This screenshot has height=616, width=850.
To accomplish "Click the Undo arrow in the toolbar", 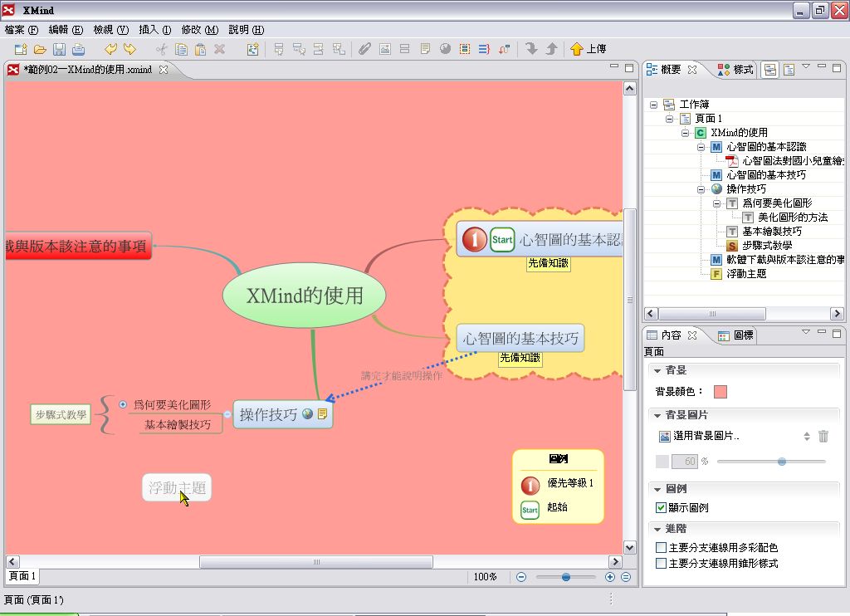I will pyautogui.click(x=110, y=50).
